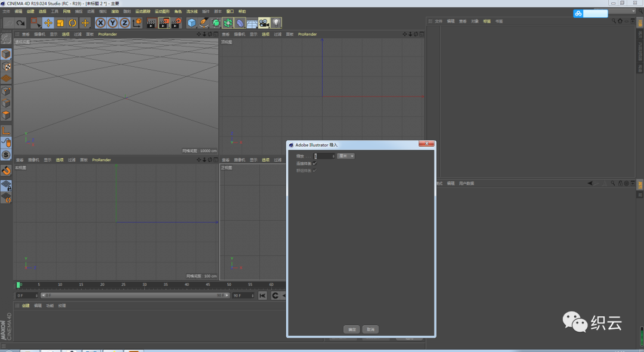Activate the Rotate tool

coord(73,23)
